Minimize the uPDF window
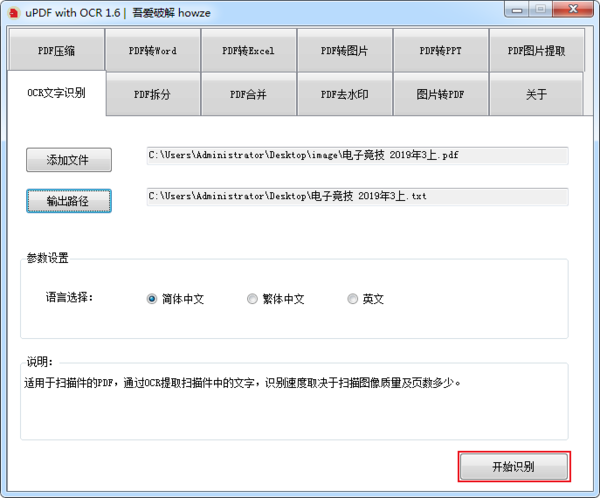This screenshot has height=498, width=600. point(517,9)
